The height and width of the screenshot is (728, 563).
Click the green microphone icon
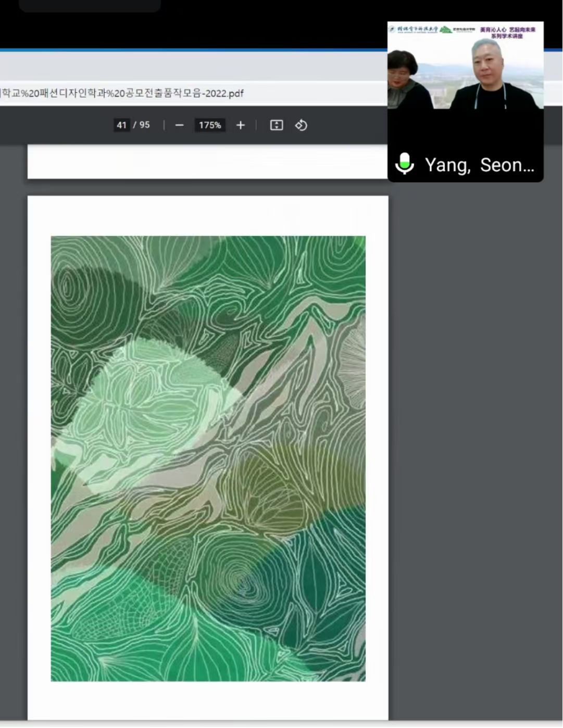405,164
